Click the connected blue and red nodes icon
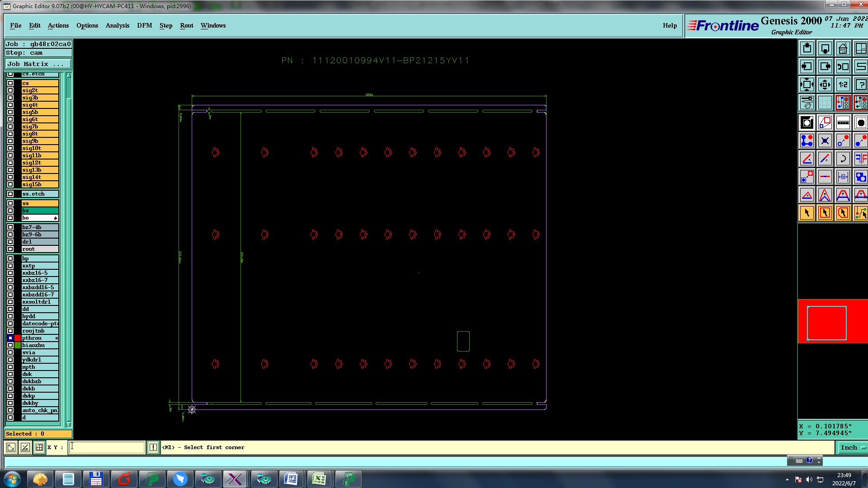 (x=807, y=141)
